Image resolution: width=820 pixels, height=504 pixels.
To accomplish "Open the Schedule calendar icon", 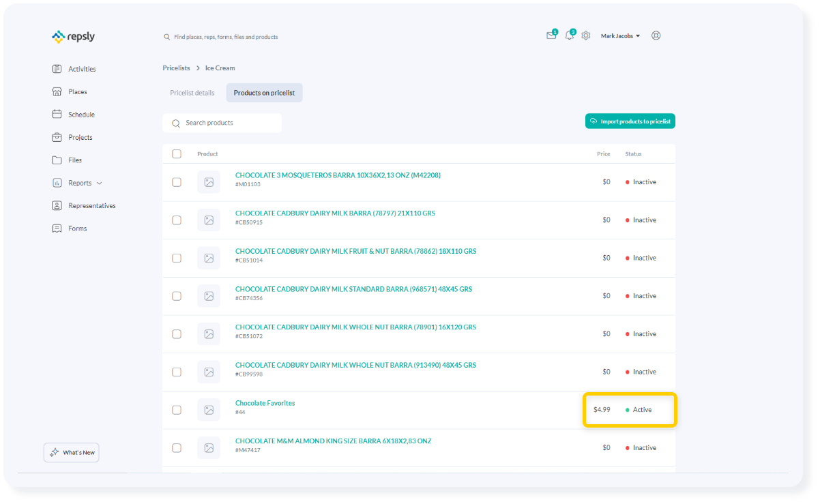I will (x=57, y=115).
